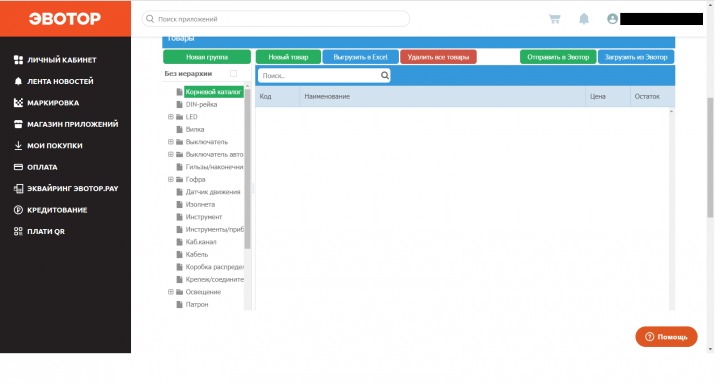Open Маркировка menu item
Viewport: 720px width, 384px height.
coord(53,103)
